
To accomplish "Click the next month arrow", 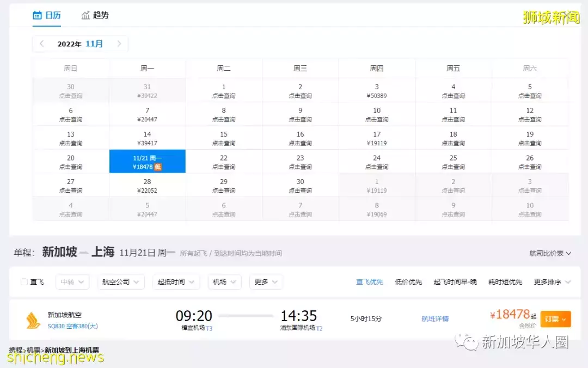I will coord(119,44).
